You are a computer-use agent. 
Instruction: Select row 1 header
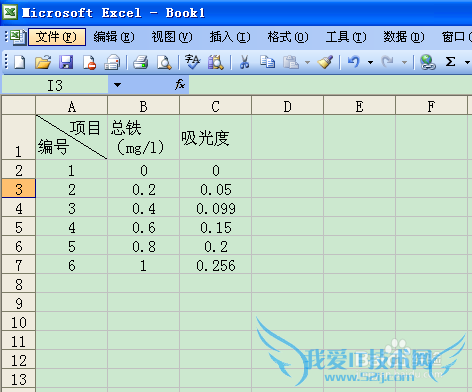(x=19, y=137)
